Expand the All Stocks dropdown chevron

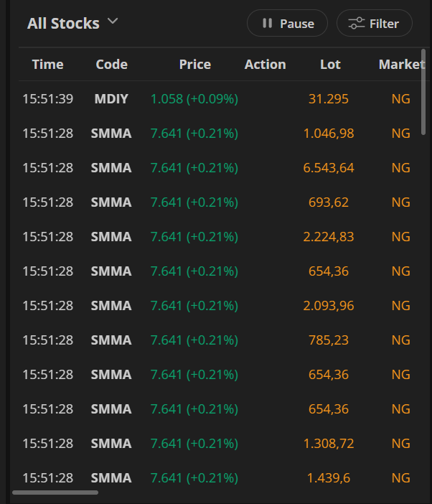click(x=112, y=22)
